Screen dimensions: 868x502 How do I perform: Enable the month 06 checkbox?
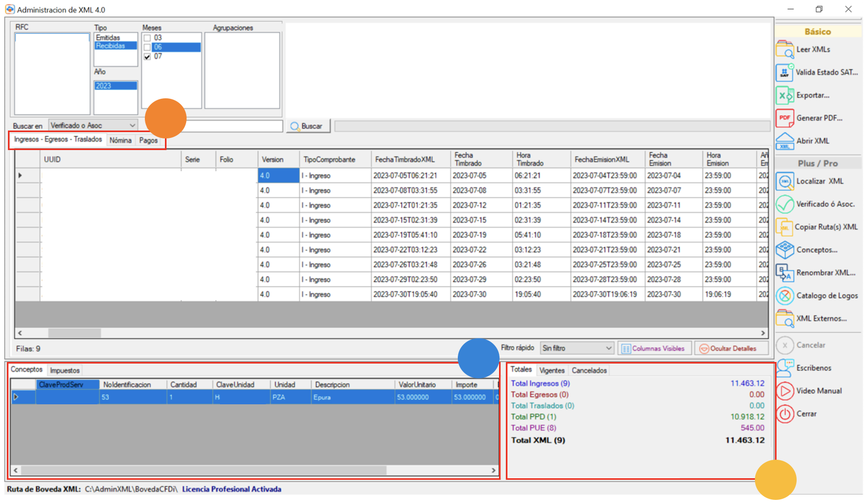[147, 48]
